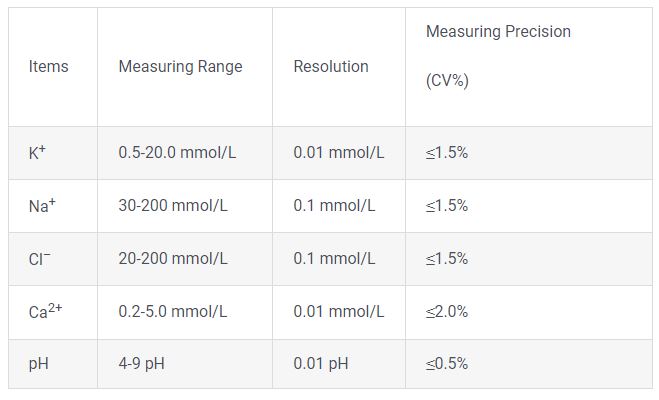Click the resolution value in K+ row
Screen dimensions: 659x400
coord(338,153)
